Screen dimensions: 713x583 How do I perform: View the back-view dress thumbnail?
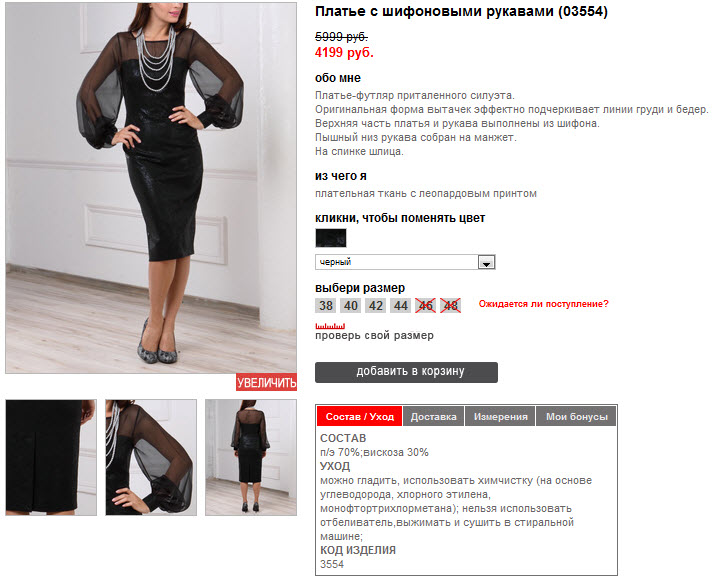point(251,457)
